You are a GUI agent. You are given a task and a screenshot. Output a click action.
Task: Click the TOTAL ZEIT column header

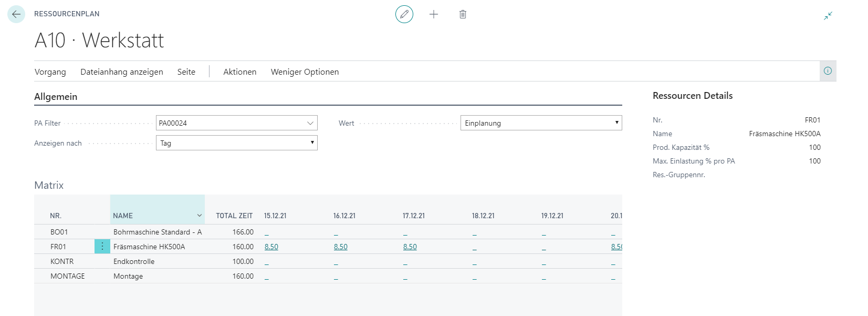pos(234,216)
